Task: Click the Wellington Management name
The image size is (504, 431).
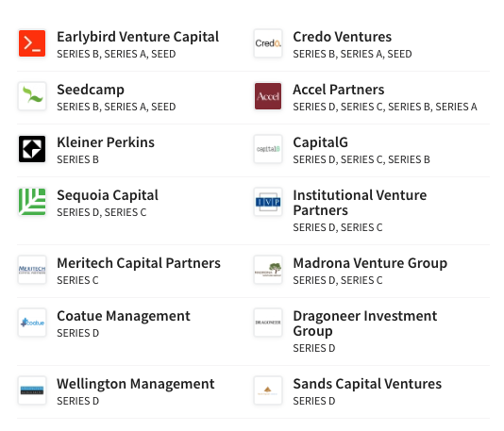Action: [136, 384]
